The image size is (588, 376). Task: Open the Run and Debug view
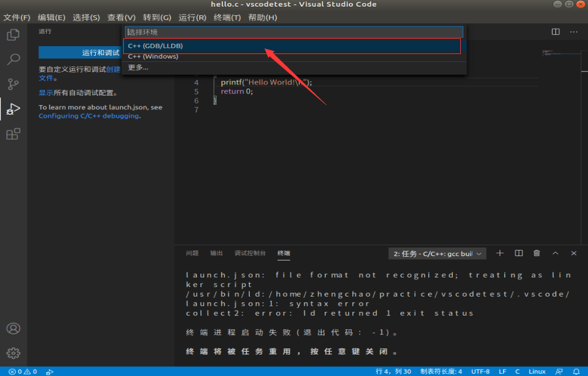coord(13,109)
